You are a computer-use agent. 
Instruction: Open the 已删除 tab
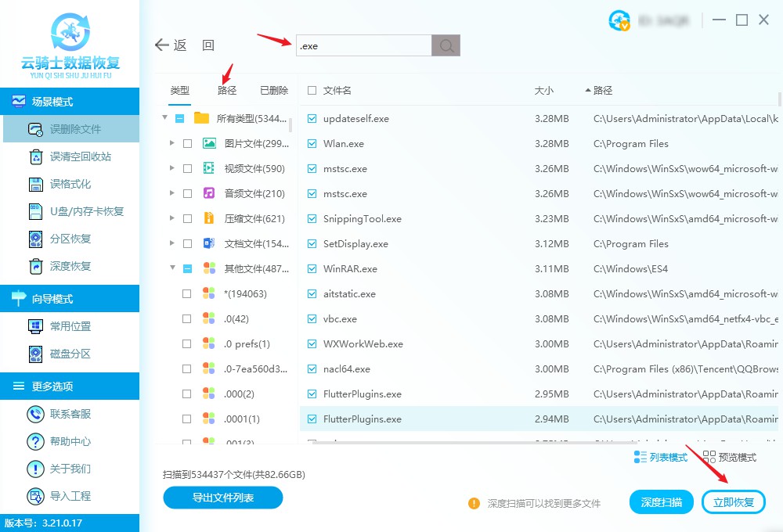click(273, 90)
